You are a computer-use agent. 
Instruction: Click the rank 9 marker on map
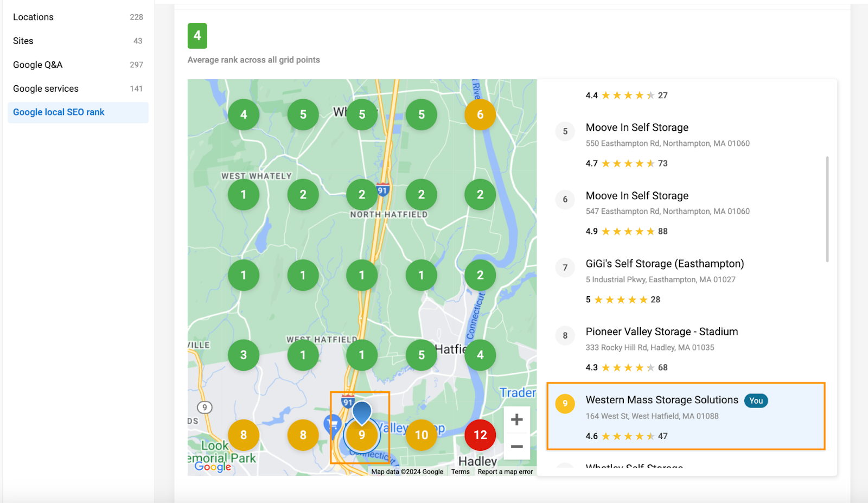pos(362,435)
